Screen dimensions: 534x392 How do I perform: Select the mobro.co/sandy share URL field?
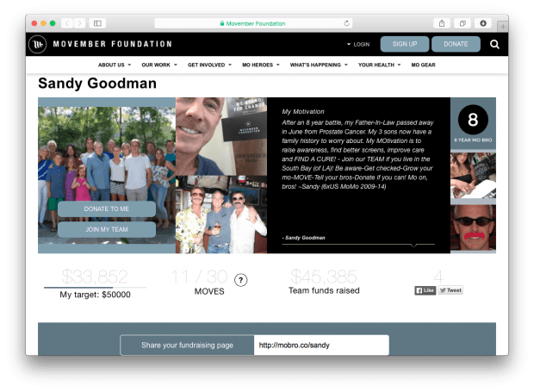point(321,345)
